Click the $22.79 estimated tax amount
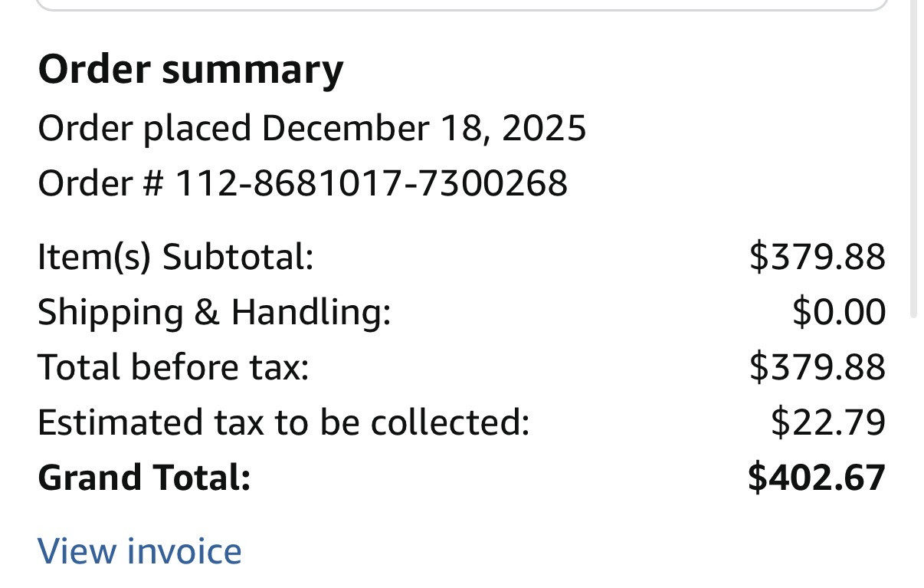The image size is (924, 588). [828, 422]
